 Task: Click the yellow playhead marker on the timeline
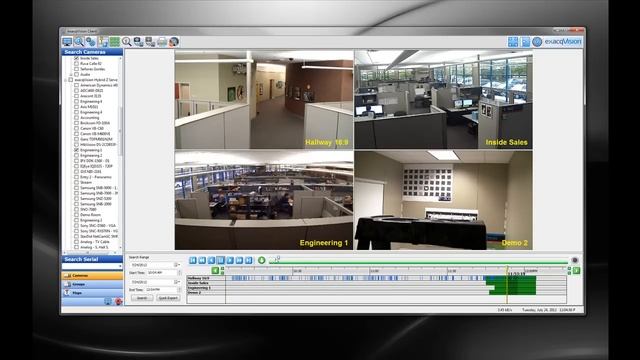[507, 286]
